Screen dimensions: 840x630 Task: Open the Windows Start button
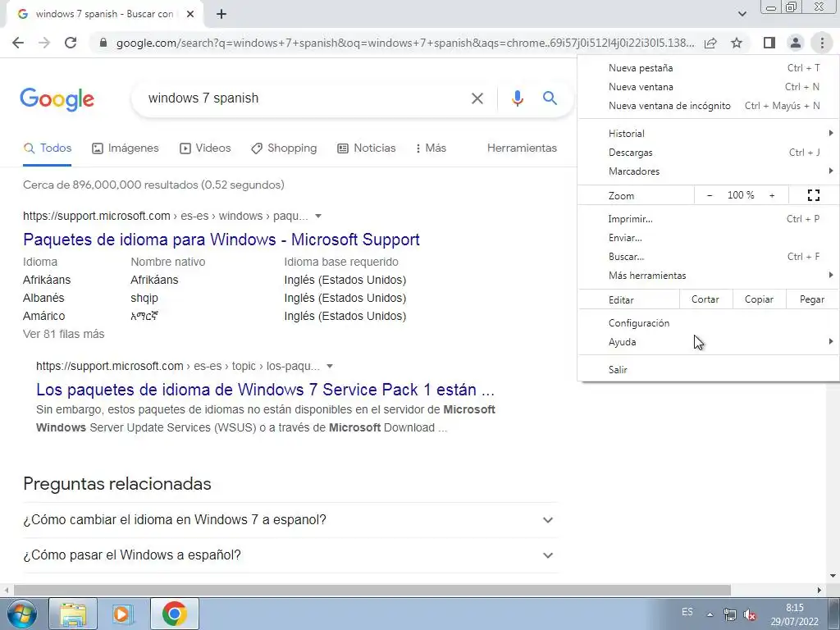point(21,614)
